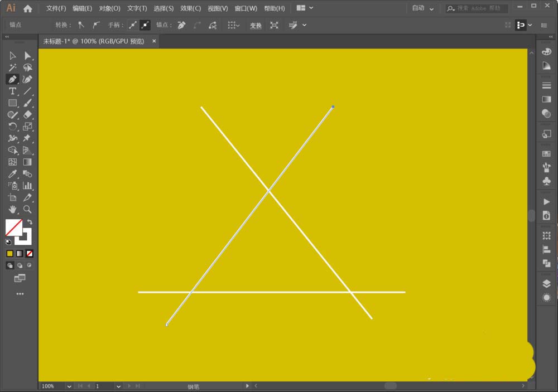Open the 编辑(E) menu
Image resolution: width=558 pixels, height=392 pixels.
pos(82,8)
